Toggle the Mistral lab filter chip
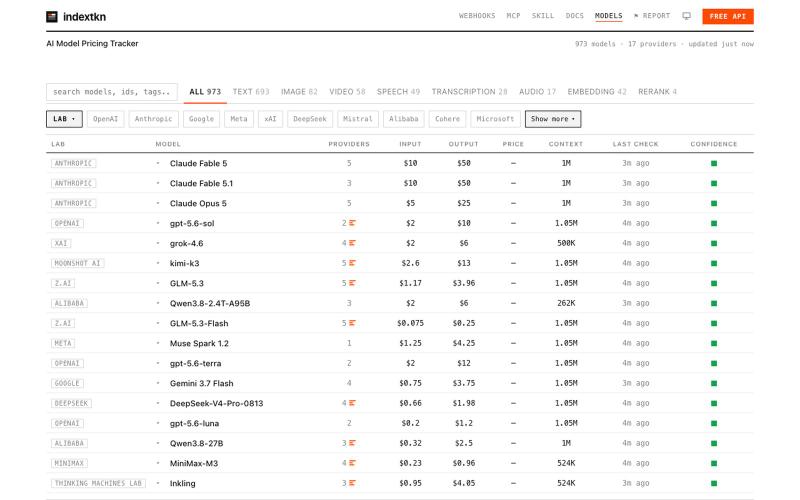This screenshot has width=800, height=500. click(358, 119)
